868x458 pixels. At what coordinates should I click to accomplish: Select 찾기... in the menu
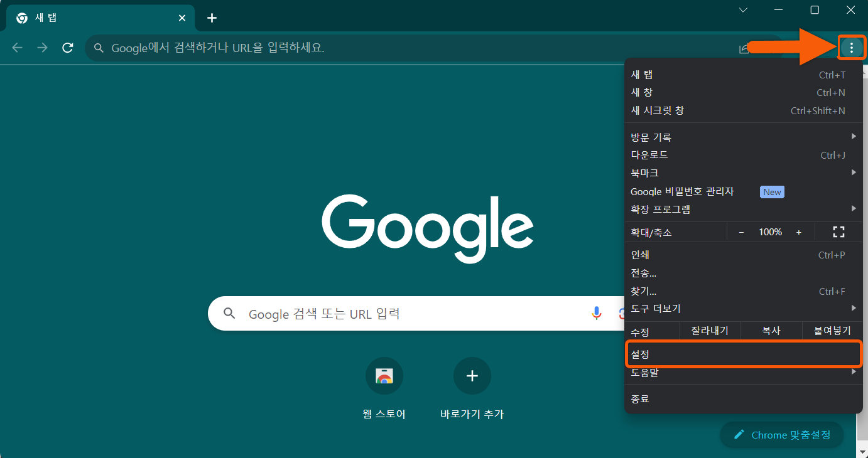(x=744, y=291)
